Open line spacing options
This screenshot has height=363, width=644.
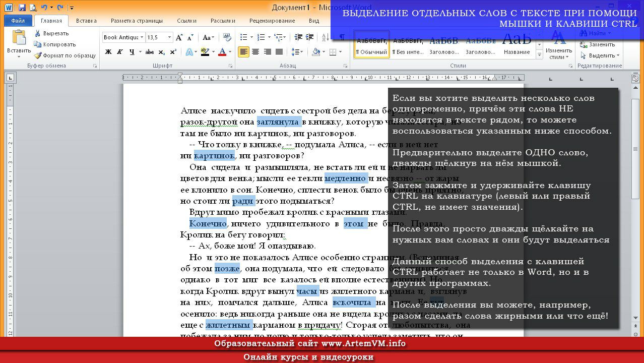coord(297,52)
